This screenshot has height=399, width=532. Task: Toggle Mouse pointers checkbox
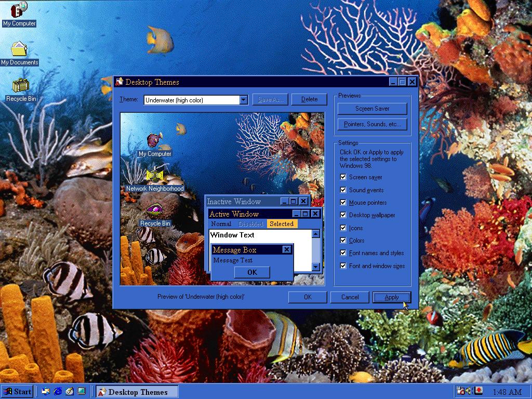[343, 203]
